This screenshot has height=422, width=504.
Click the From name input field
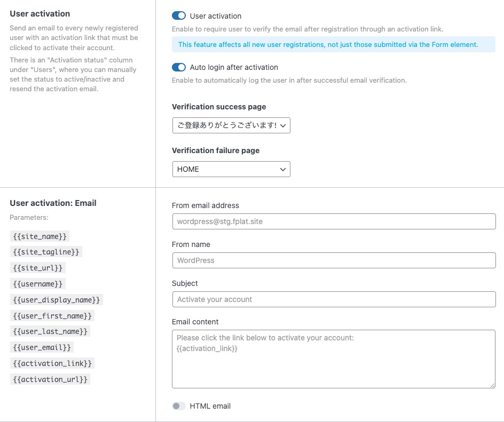(x=334, y=260)
